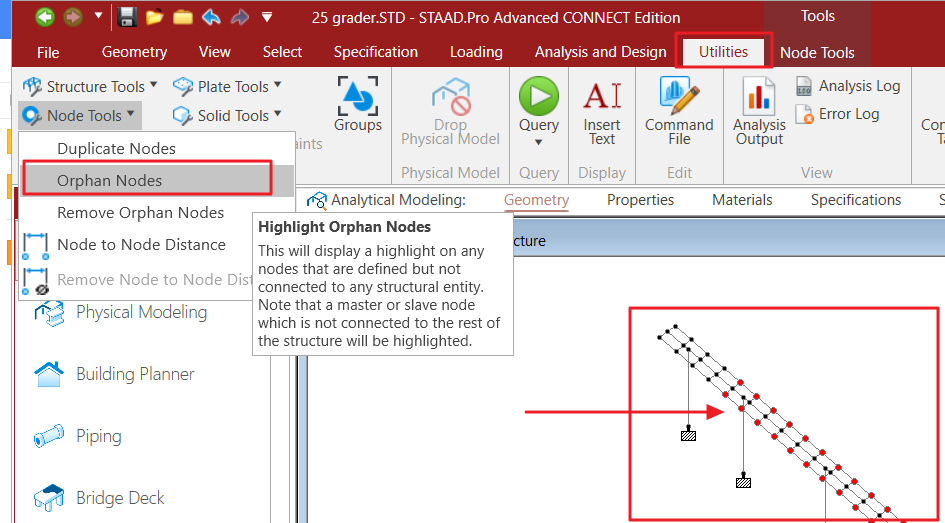Click Remove Node to Node Distance entry
The width and height of the screenshot is (945, 523).
[x=154, y=280]
